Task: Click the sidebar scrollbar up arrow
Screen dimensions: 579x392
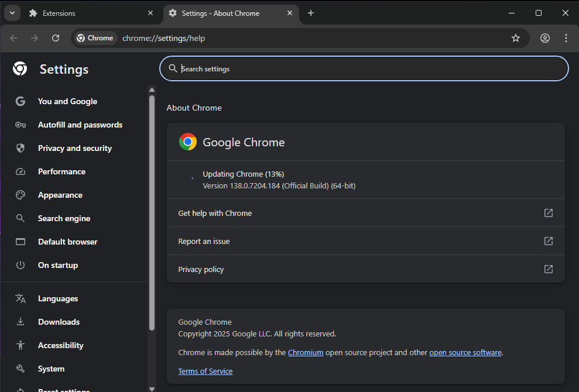Action: tap(152, 90)
